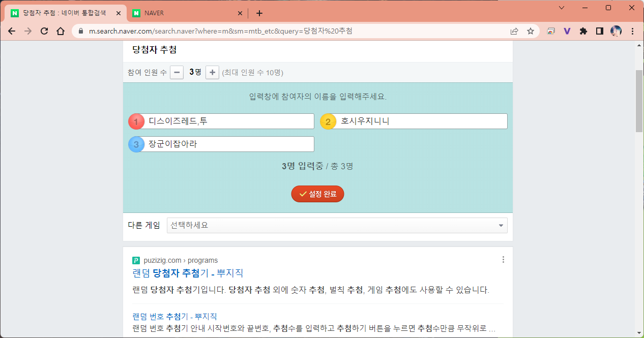This screenshot has width=644, height=338.
Task: Open the 다른 게임 dropdown
Action: point(337,225)
